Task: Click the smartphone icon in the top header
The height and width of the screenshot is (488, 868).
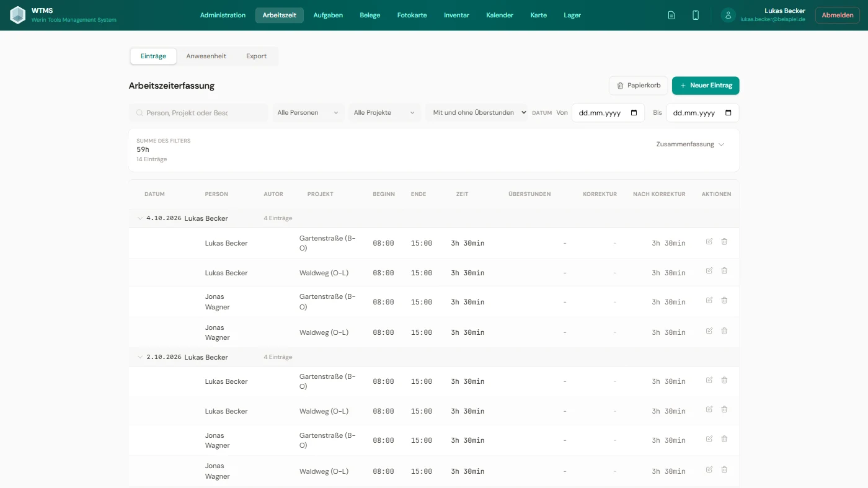Action: click(696, 16)
